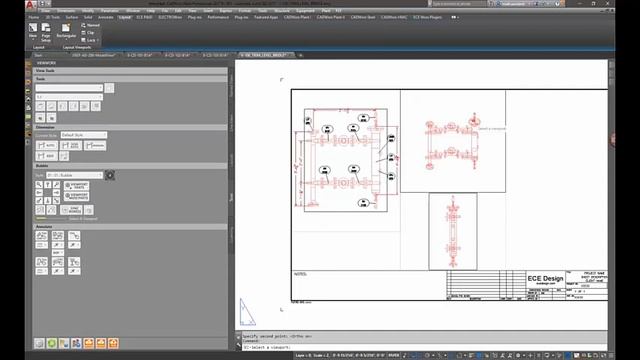
Task: Click the icon right of SYNC BUBBLES
Action: point(89,210)
